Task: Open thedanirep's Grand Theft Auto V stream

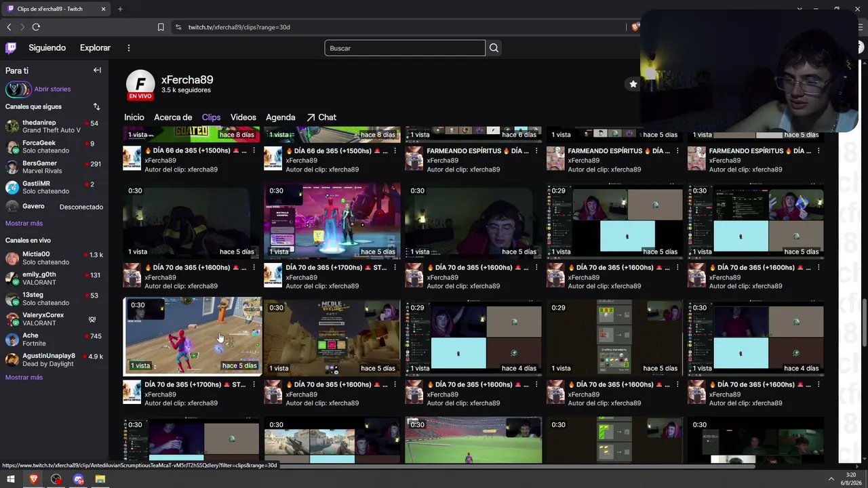Action: pyautogui.click(x=55, y=126)
